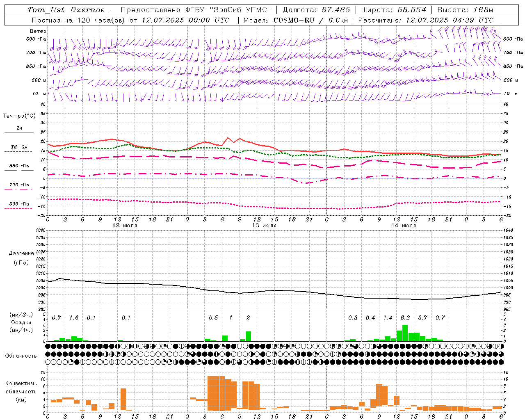
Task: Click the model name "COSMO-RU / 6.6км"
Action: click(x=310, y=20)
